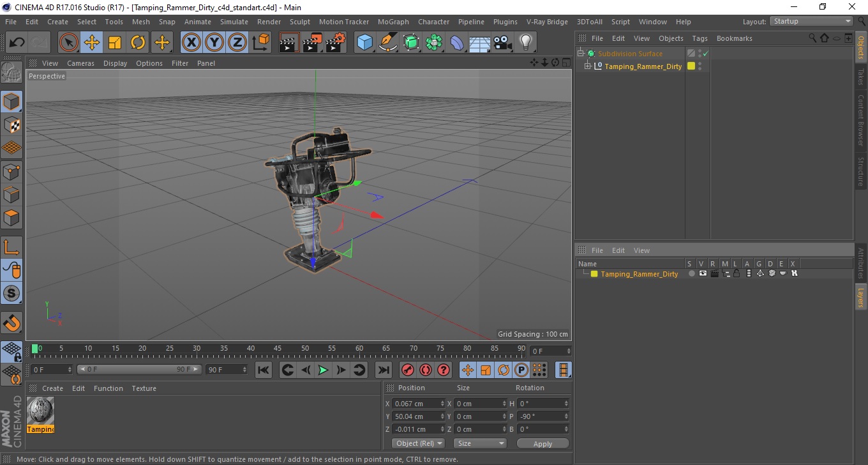Toggle layer Lock for Tamping_Rammer_Dirty
The width and height of the screenshot is (868, 465).
(x=737, y=274)
